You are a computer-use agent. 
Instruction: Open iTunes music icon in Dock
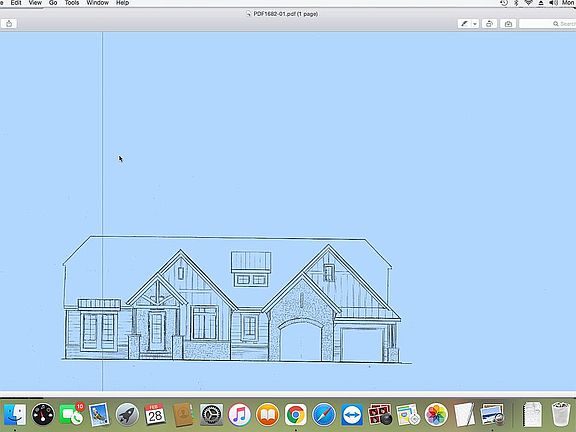240,414
